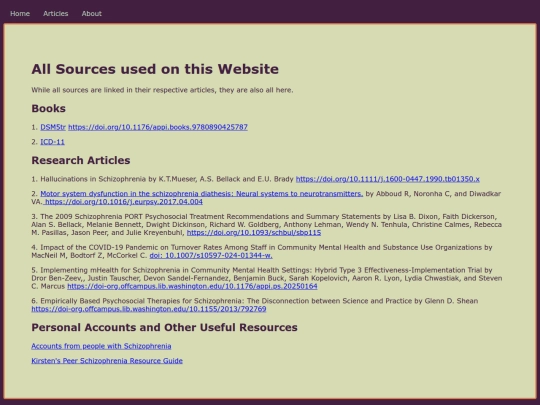
Task: Open the Articles nav link
Action: [55, 13]
